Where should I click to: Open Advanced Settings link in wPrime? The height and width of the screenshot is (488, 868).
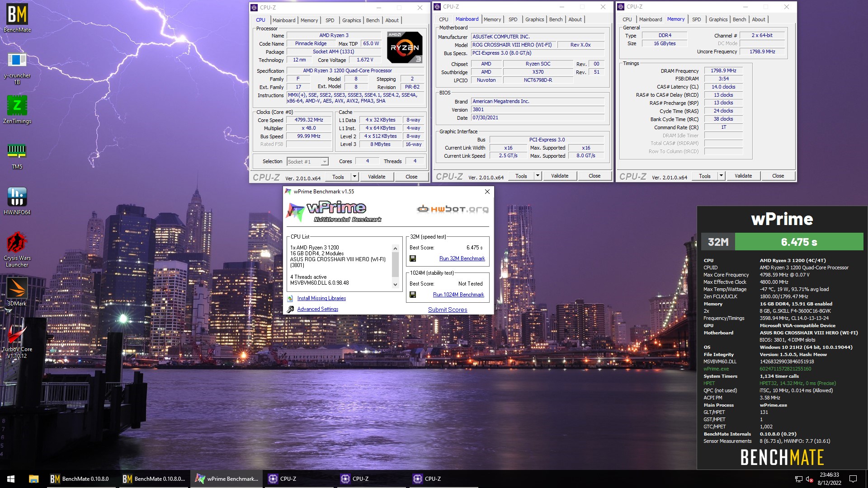pyautogui.click(x=317, y=309)
